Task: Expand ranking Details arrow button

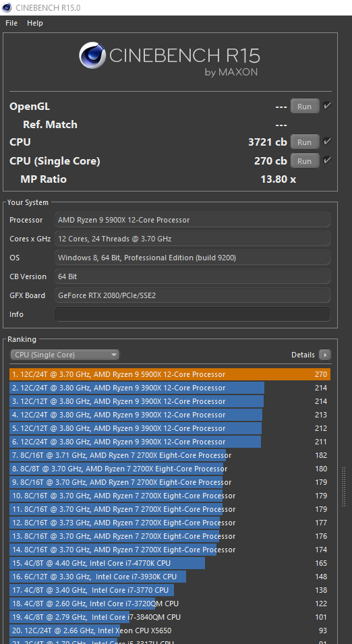Action: pyautogui.click(x=325, y=355)
